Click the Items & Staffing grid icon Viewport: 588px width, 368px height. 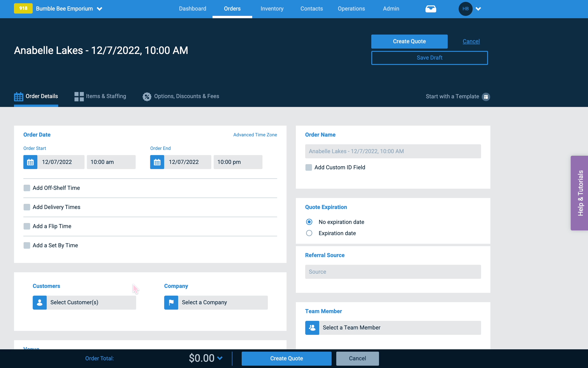(x=79, y=96)
